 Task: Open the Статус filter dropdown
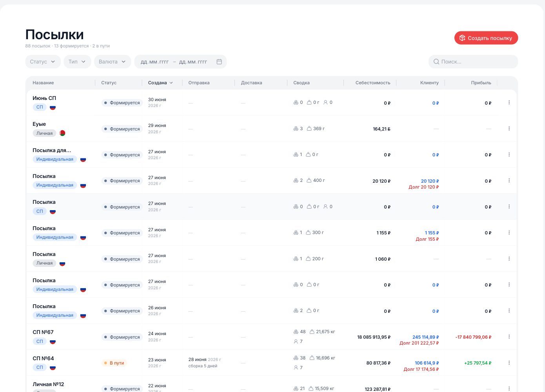pyautogui.click(x=43, y=62)
